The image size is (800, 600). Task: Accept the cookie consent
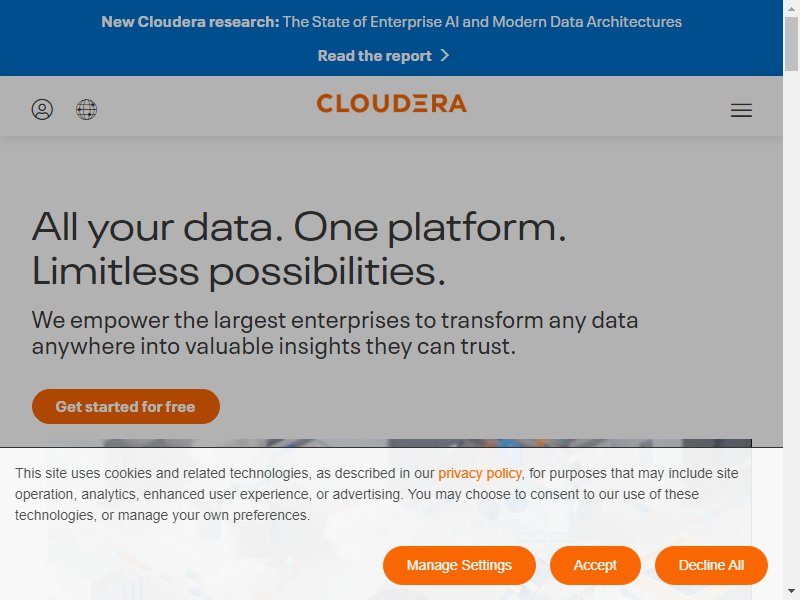[595, 565]
